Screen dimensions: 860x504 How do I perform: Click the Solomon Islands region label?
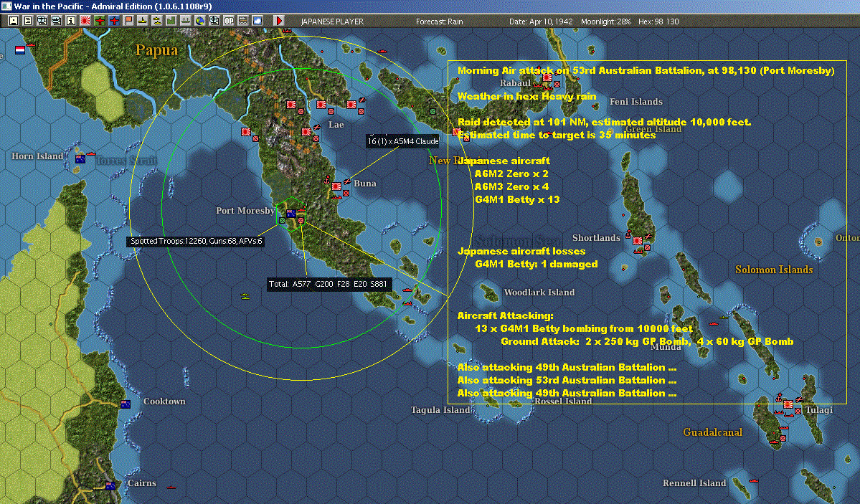(774, 270)
